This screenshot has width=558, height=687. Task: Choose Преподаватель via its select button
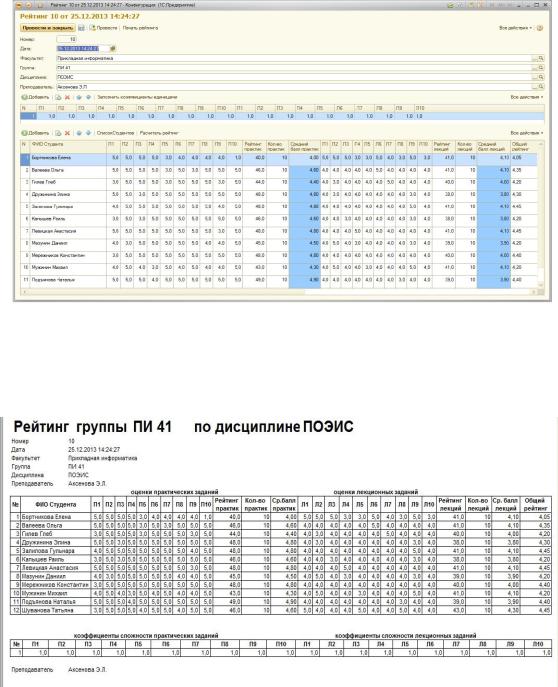[535, 87]
